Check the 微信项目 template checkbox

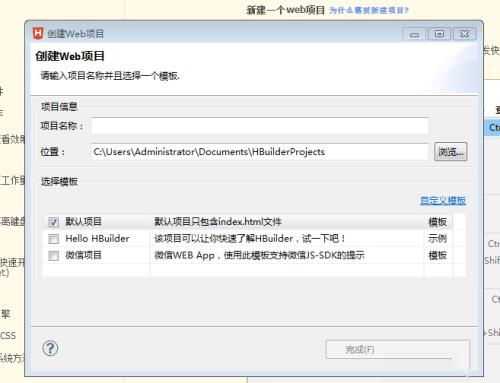[x=54, y=256]
